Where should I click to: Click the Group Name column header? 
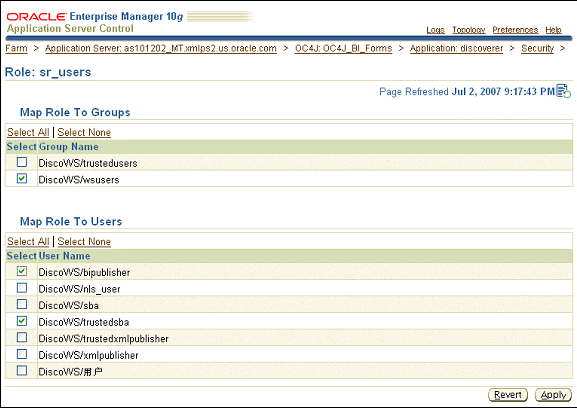pos(69,147)
